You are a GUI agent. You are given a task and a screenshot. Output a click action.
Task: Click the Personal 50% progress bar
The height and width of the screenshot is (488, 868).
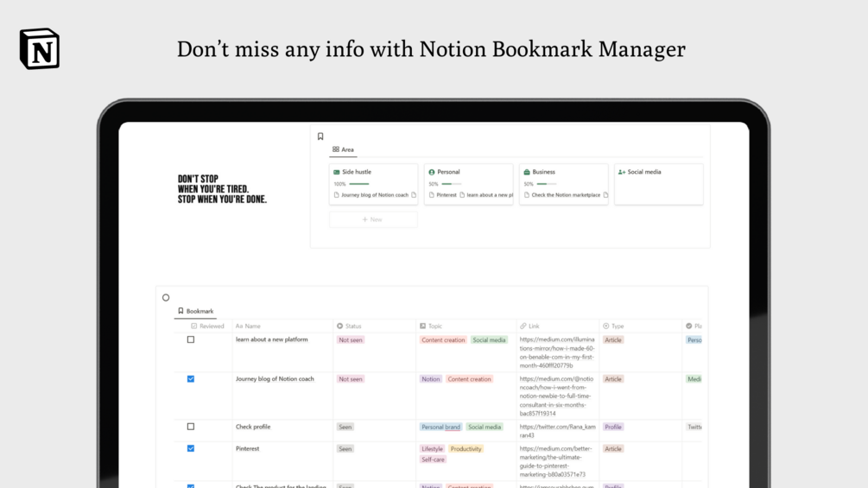(452, 184)
